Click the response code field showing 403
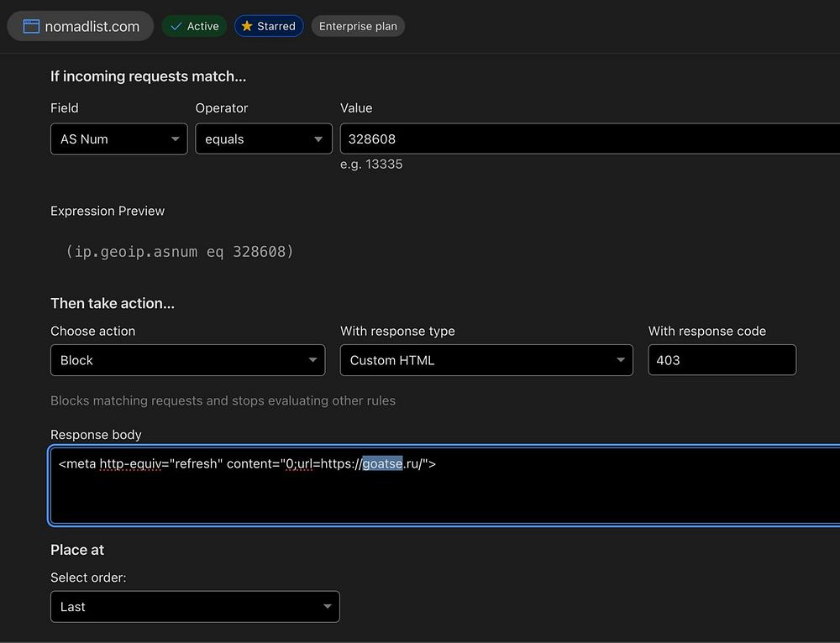The width and height of the screenshot is (840, 643). click(722, 360)
